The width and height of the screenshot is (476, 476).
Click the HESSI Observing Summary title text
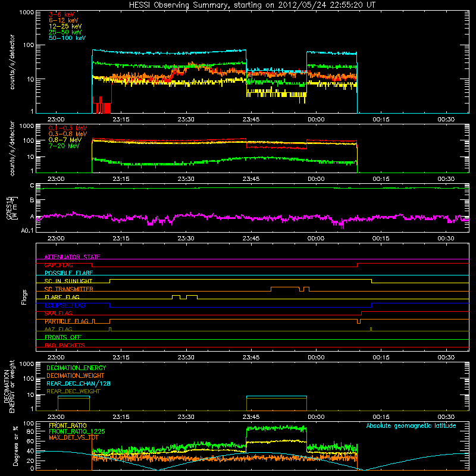point(252,5)
